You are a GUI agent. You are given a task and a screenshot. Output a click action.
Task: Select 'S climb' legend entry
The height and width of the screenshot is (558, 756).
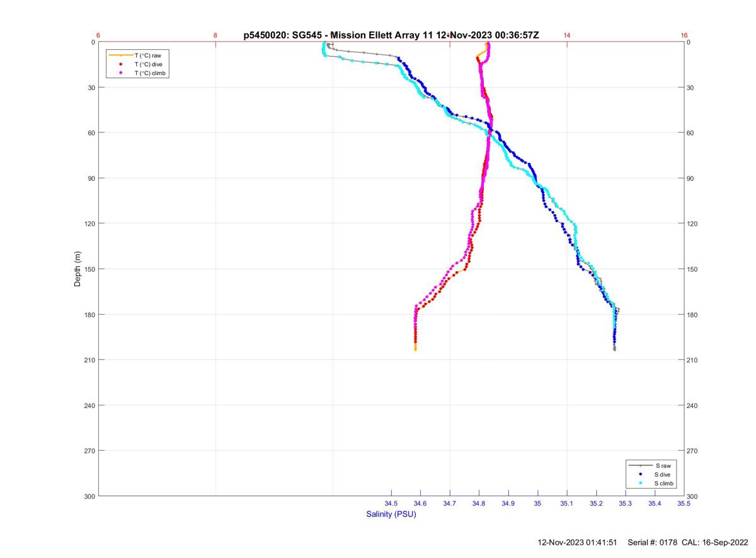[x=665, y=483]
